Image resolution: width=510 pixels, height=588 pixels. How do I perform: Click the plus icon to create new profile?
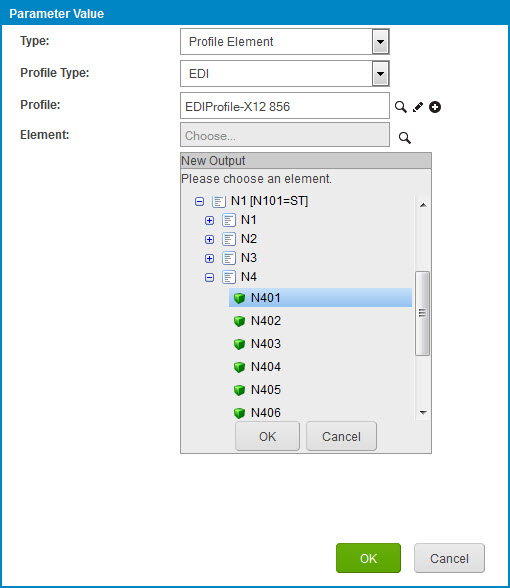pos(435,107)
